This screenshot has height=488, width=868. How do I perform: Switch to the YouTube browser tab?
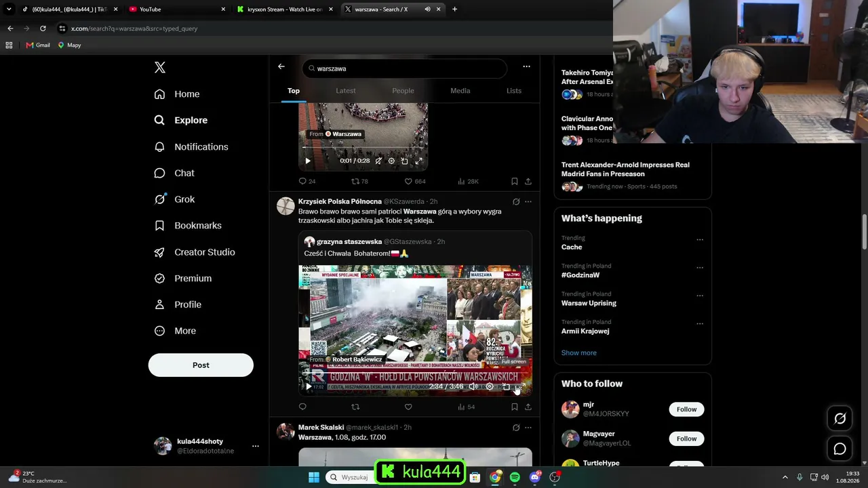point(176,9)
